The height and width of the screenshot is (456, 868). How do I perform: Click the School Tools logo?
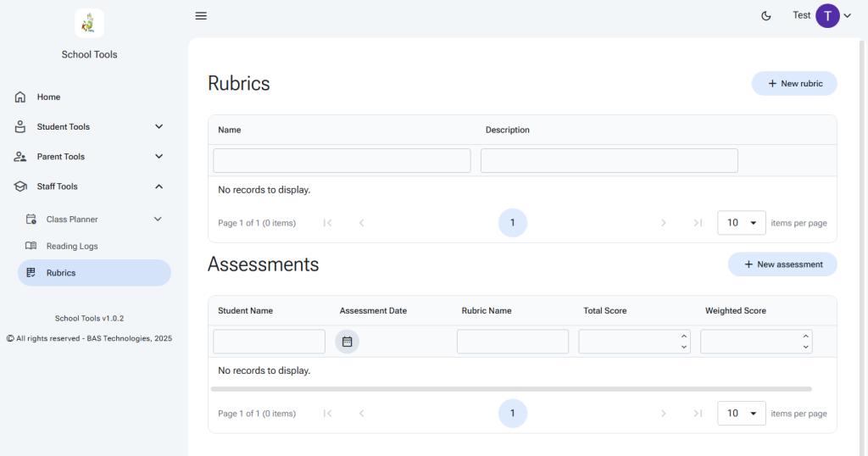tap(89, 24)
